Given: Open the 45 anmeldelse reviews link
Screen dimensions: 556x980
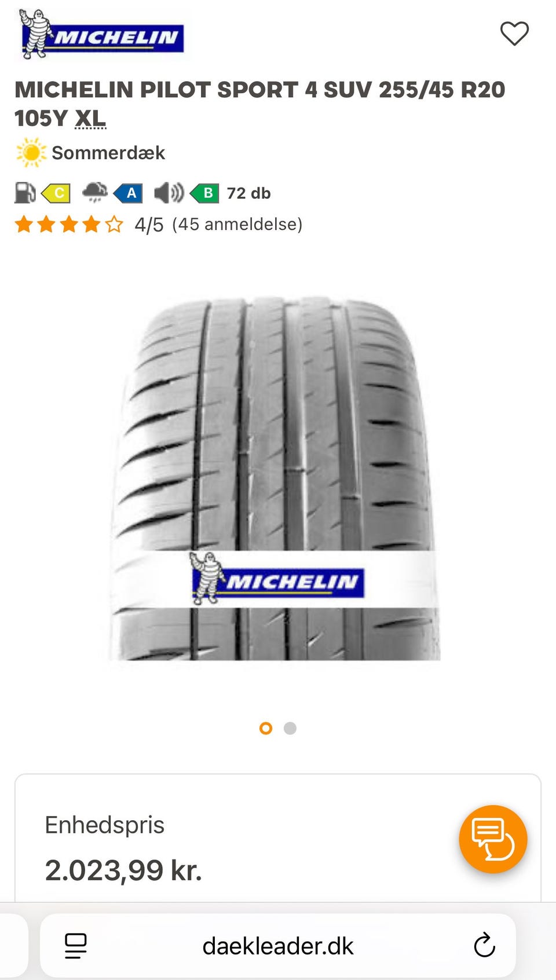Looking at the screenshot, I should pyautogui.click(x=237, y=224).
